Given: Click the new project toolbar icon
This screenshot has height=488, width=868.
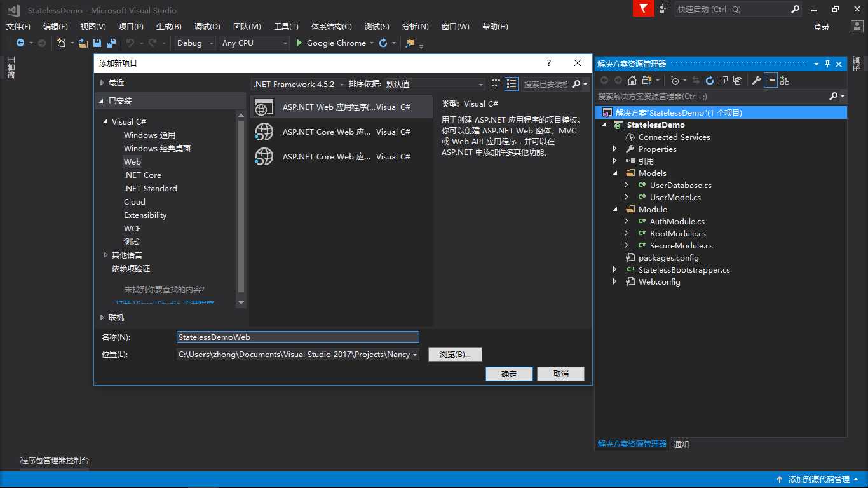Looking at the screenshot, I should 62,43.
